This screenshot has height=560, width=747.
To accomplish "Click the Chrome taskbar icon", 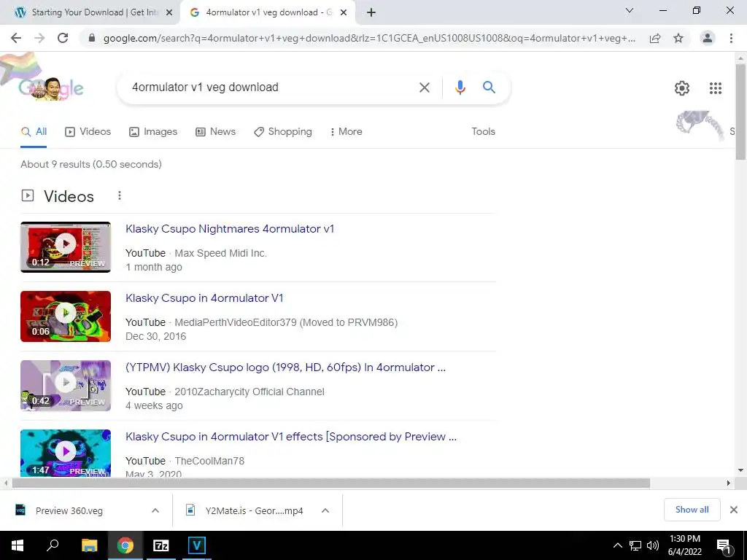I will pos(125,545).
